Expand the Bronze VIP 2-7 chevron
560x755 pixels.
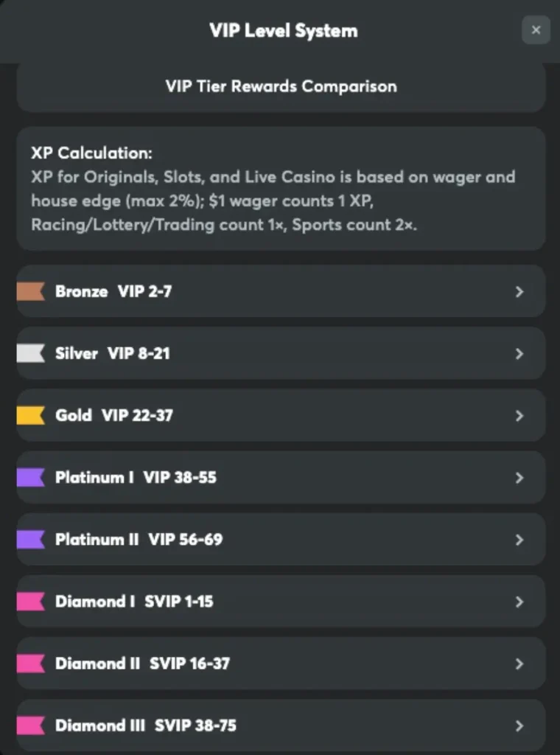coord(519,291)
